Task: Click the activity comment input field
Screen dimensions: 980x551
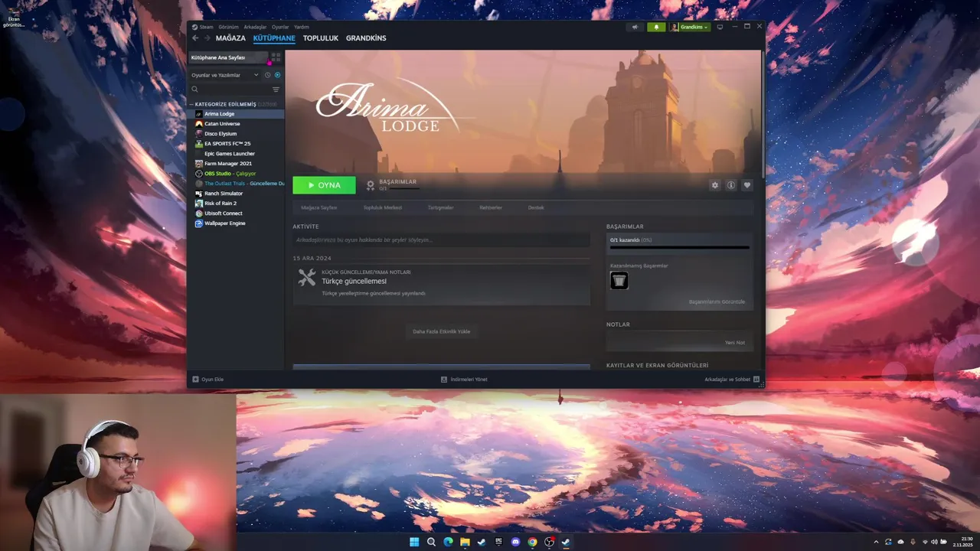Action: point(441,240)
